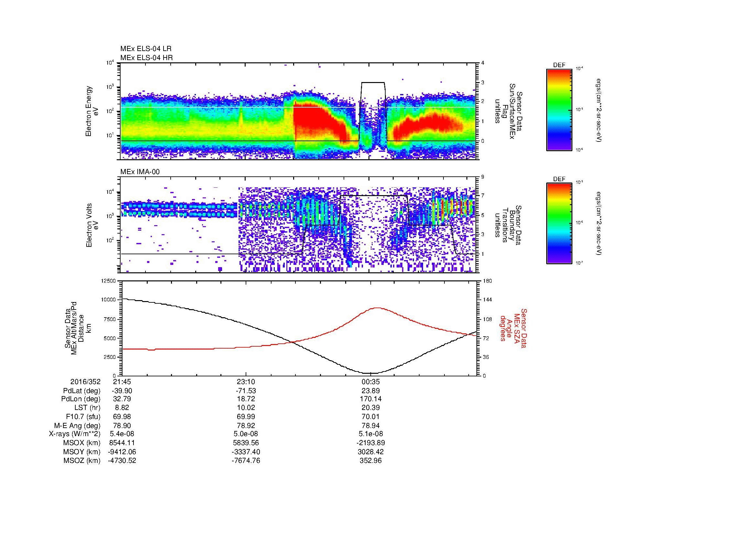Click the MSOZ value 352.96
The width and height of the screenshot is (756, 534).
tap(371, 461)
